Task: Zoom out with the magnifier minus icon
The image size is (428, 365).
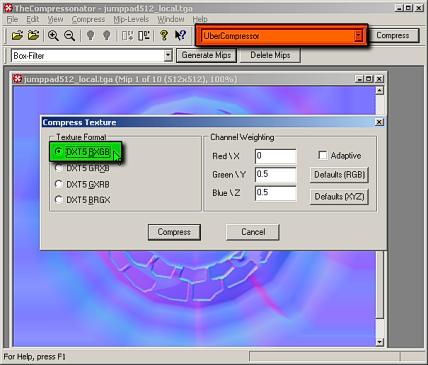Action: (69, 35)
